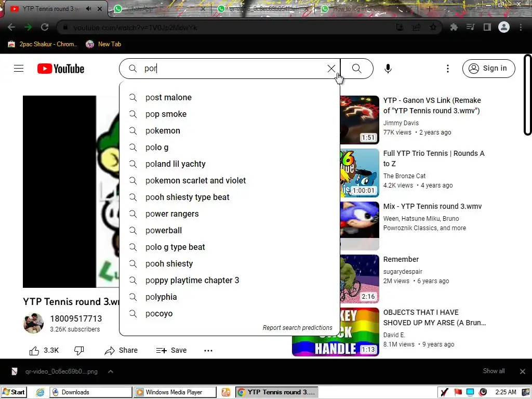Viewport: 532px width, 399px height.
Task: Show all downloads
Action: click(494, 371)
